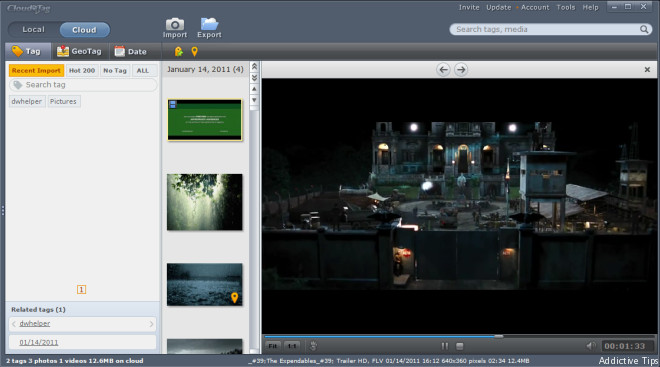Jump to the top of thumbnail list
Screen dimensions: 660x367
pos(254,66)
